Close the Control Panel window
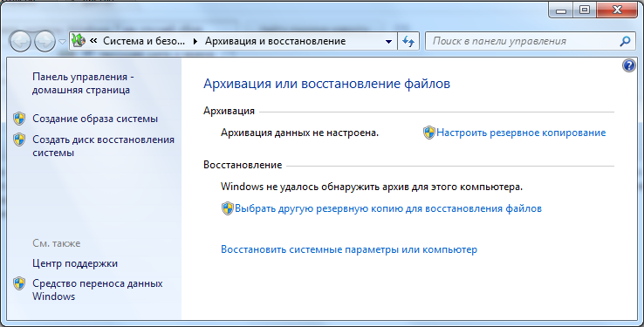644x327 pixels. click(617, 10)
